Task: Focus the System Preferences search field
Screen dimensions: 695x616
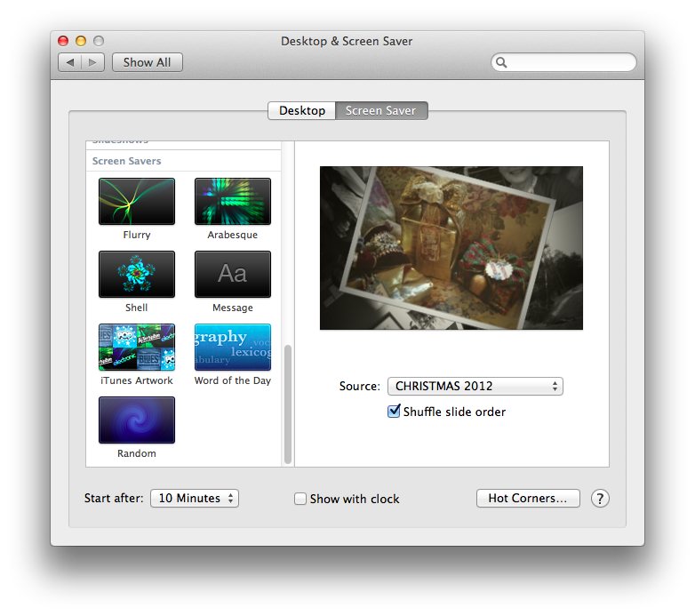Action: (x=563, y=62)
